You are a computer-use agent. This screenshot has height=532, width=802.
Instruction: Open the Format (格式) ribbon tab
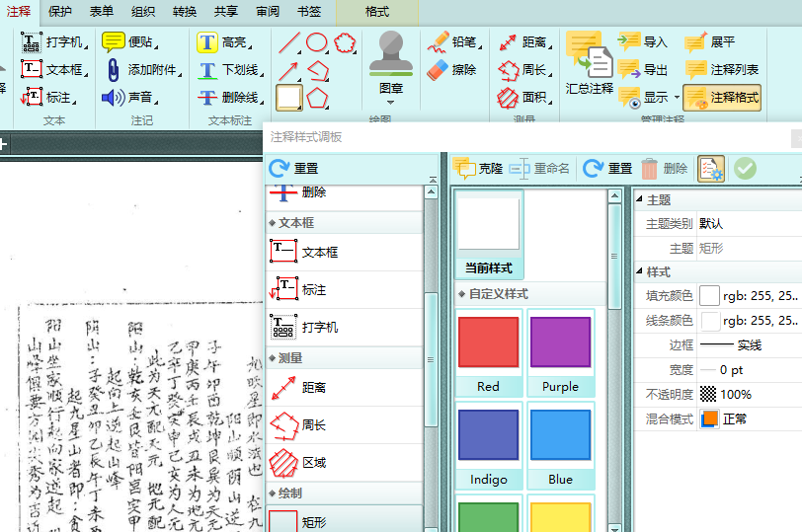377,12
